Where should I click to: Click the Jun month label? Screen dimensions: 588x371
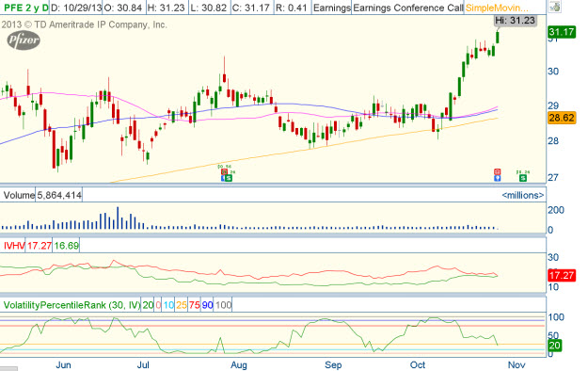[x=63, y=365]
